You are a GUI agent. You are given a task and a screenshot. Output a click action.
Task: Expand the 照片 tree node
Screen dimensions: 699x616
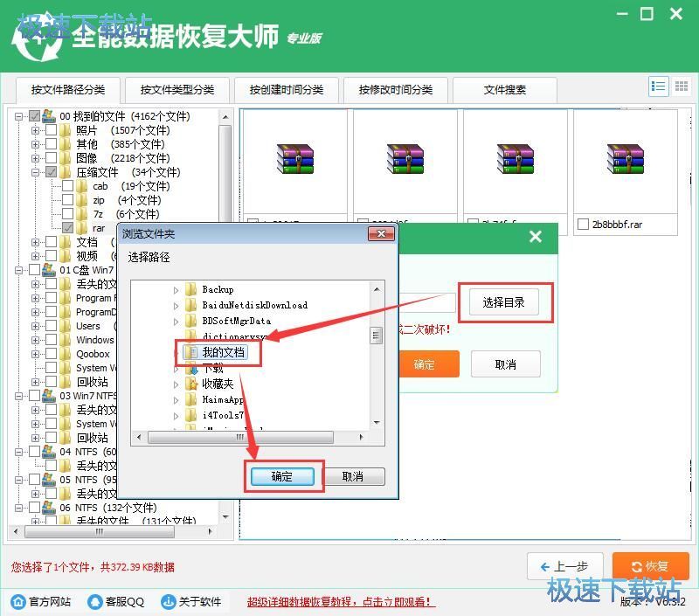(x=35, y=130)
